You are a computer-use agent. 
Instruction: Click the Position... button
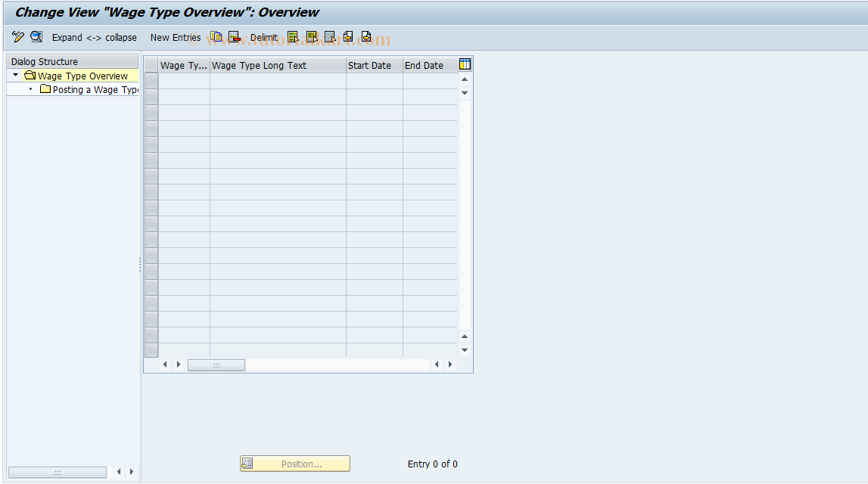(295, 464)
